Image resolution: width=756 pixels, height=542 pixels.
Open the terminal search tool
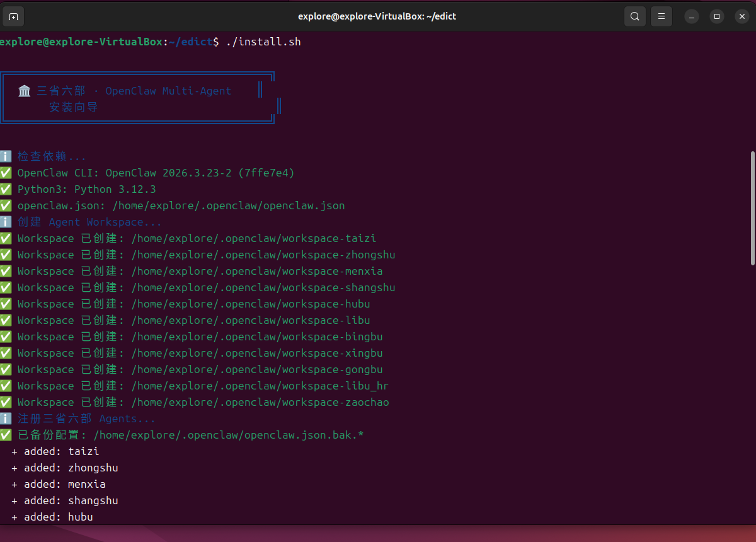click(635, 16)
